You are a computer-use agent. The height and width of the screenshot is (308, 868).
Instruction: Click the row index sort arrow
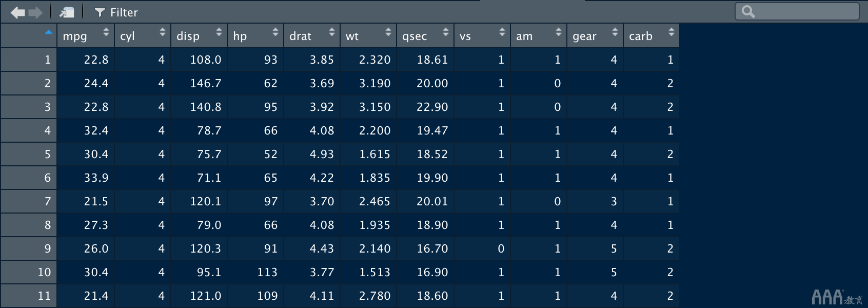pyautogui.click(x=49, y=32)
